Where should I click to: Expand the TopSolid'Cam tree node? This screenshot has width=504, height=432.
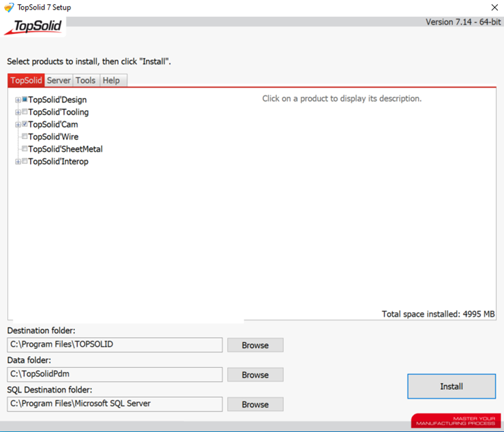18,125
